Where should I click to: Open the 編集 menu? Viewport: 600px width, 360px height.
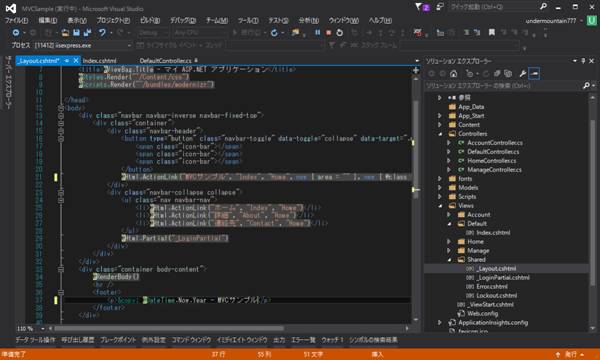click(x=48, y=20)
